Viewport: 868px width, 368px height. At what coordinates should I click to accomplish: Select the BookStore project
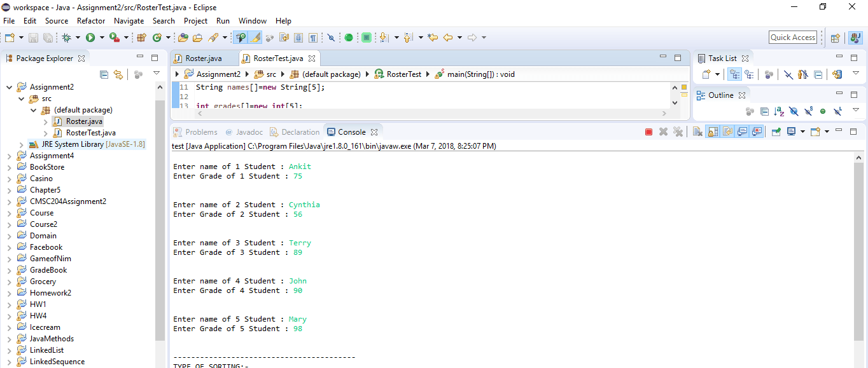pos(47,167)
